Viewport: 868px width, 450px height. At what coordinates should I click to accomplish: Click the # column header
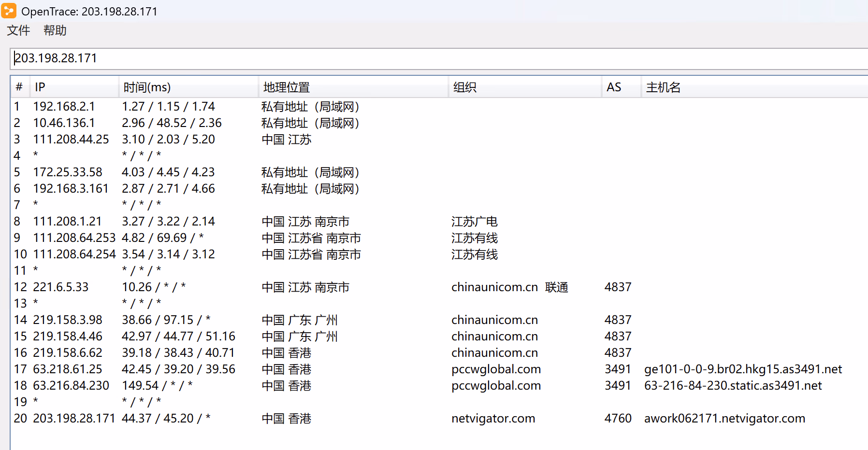pos(19,87)
